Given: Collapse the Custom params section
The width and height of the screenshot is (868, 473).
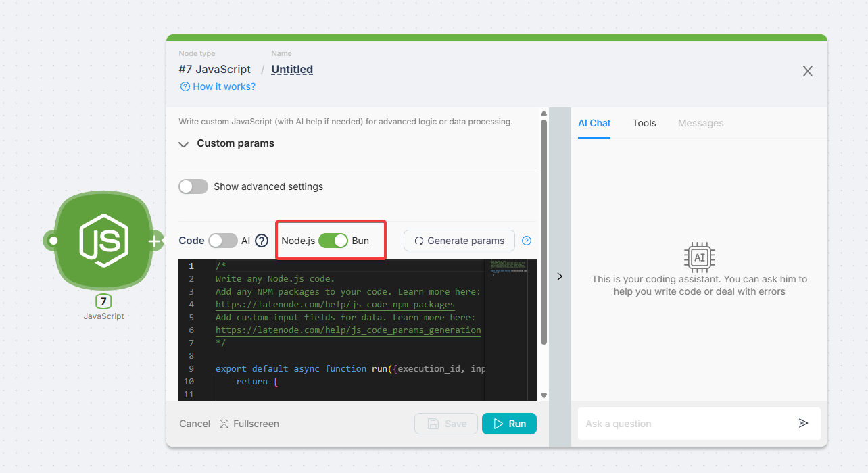Looking at the screenshot, I should click(183, 144).
